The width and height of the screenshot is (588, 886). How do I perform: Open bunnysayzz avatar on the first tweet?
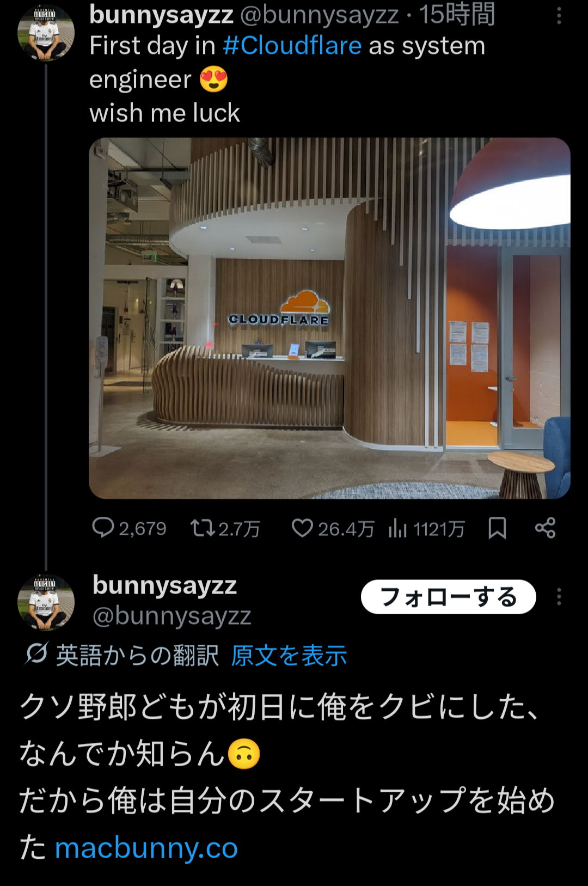coord(46,32)
